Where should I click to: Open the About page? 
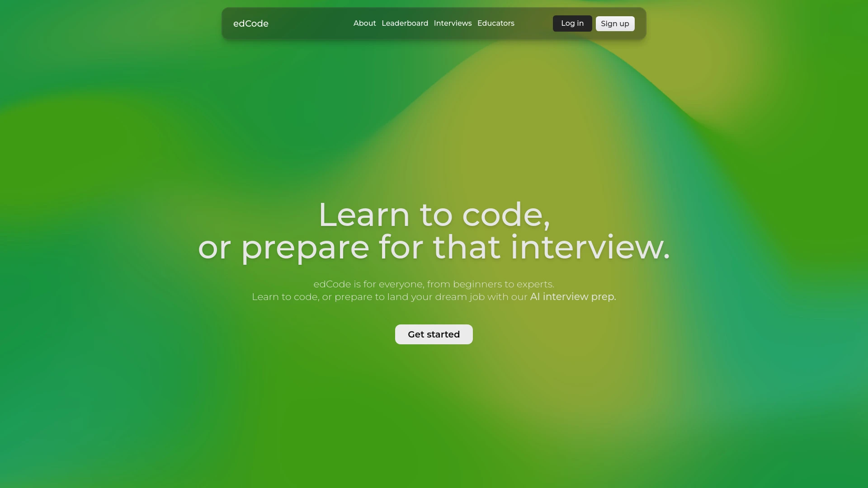(x=364, y=23)
